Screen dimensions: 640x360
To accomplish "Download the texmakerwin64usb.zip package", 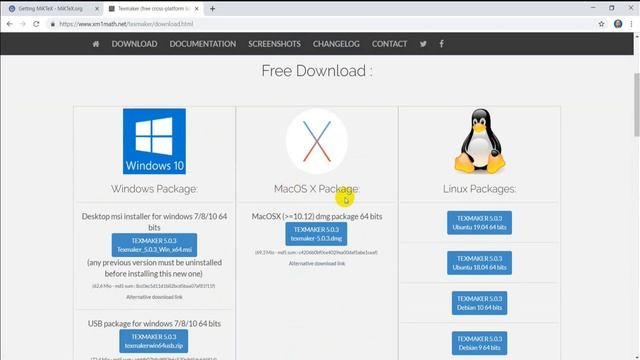I will point(154,341).
